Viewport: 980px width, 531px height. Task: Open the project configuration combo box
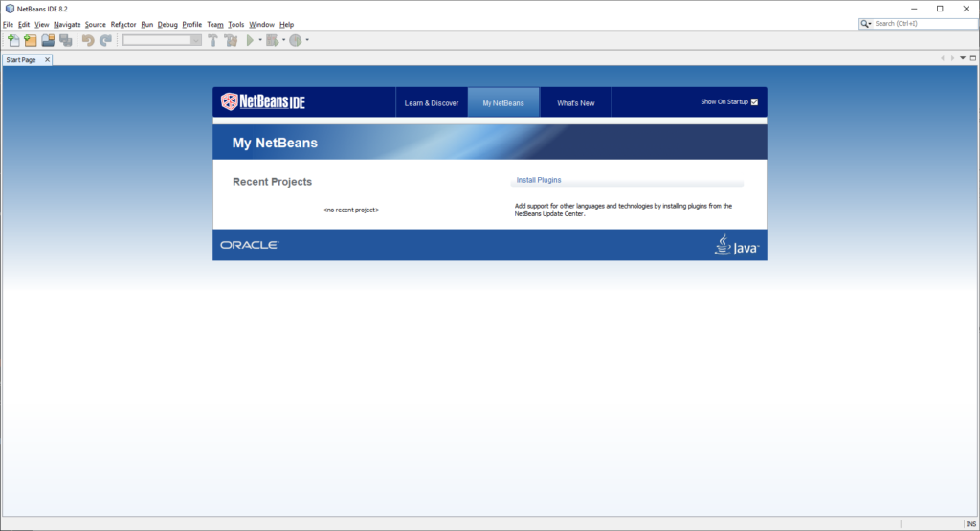pyautogui.click(x=162, y=40)
